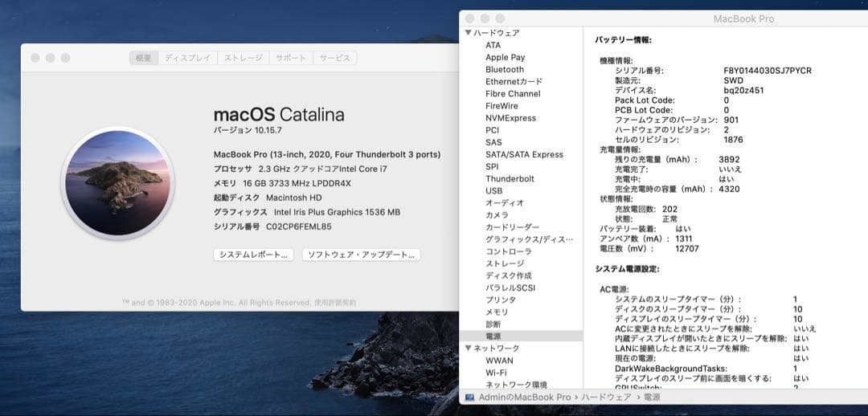Select カメラ in the sidebar

tap(497, 214)
